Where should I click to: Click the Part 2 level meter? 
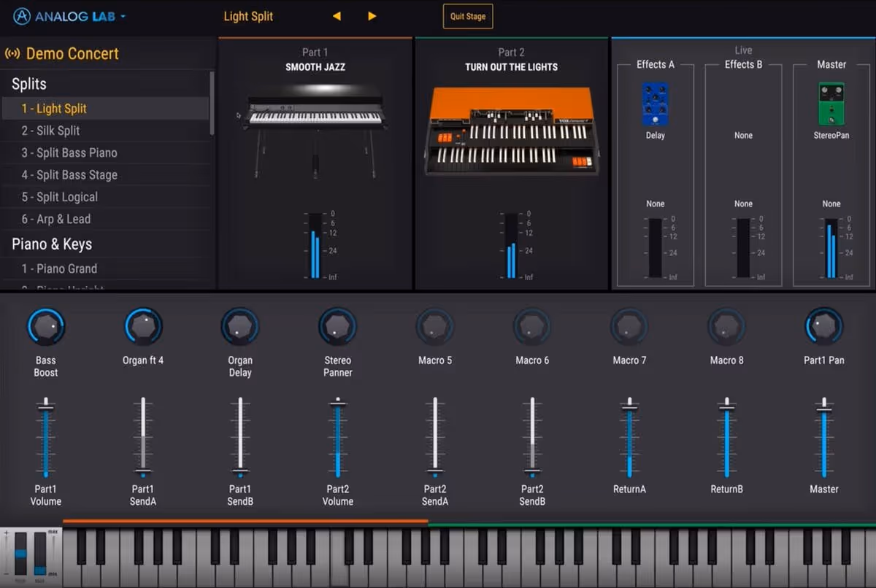511,246
